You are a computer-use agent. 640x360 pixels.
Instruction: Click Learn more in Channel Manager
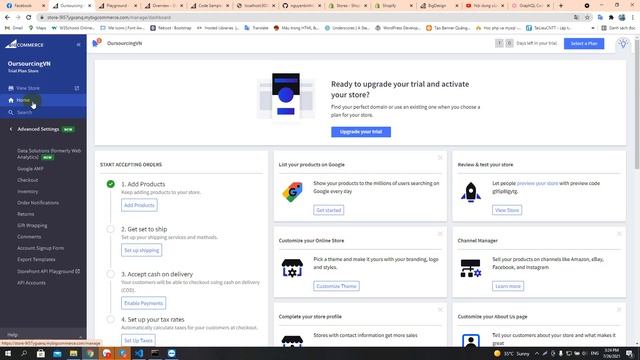[x=508, y=286]
